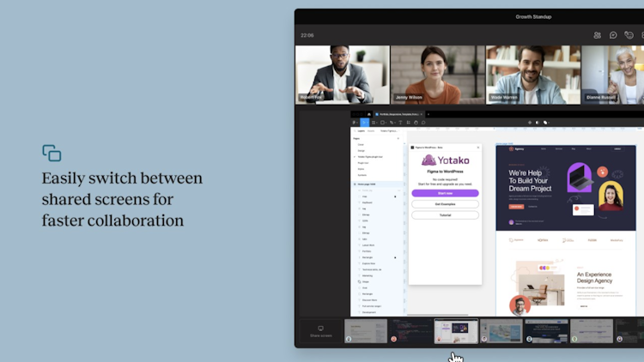Select the Figma Text tool
644x362 pixels.
[x=400, y=123]
